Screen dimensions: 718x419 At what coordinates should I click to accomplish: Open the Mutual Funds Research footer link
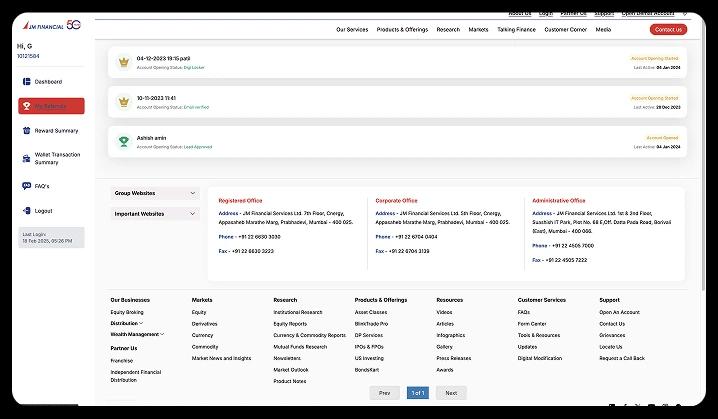tap(300, 346)
